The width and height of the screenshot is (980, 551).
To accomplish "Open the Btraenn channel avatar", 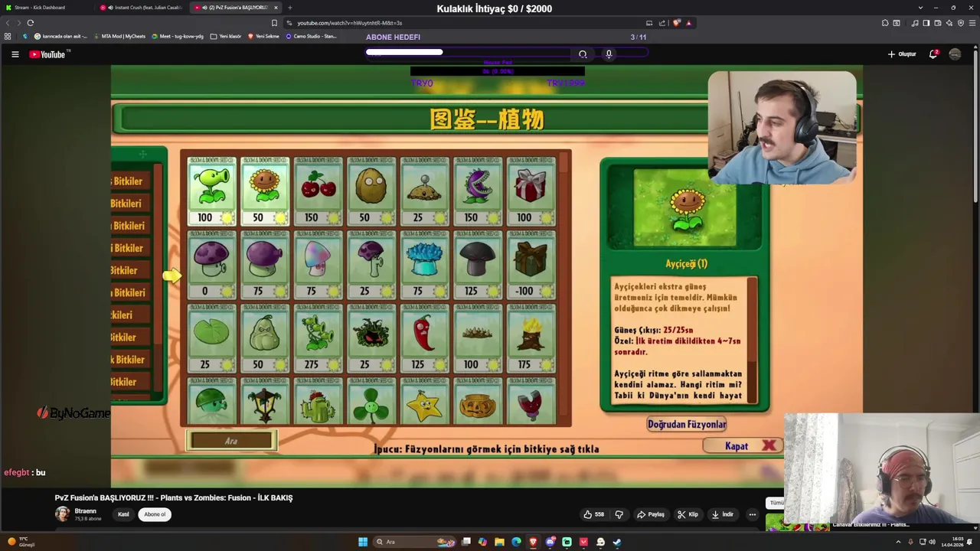I will coord(62,514).
